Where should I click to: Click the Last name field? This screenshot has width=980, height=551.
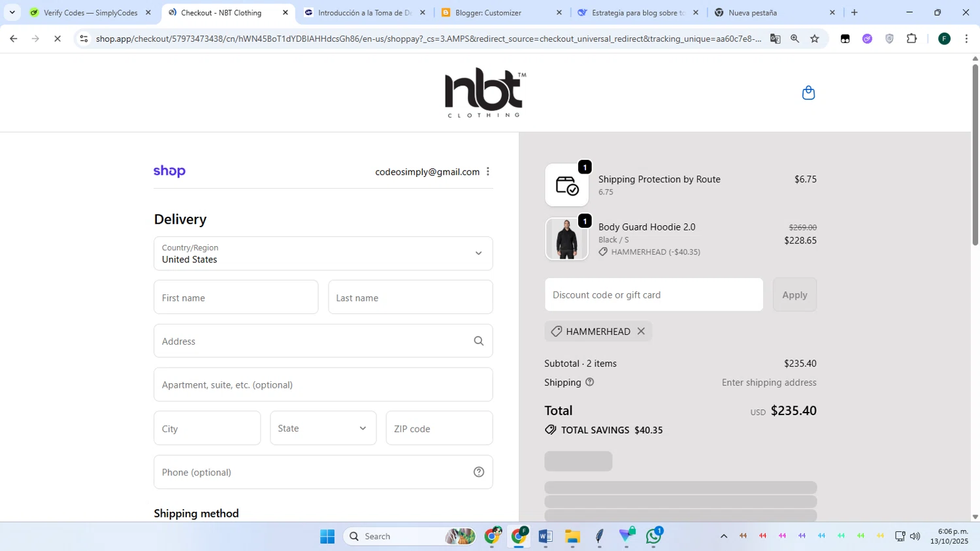(410, 298)
